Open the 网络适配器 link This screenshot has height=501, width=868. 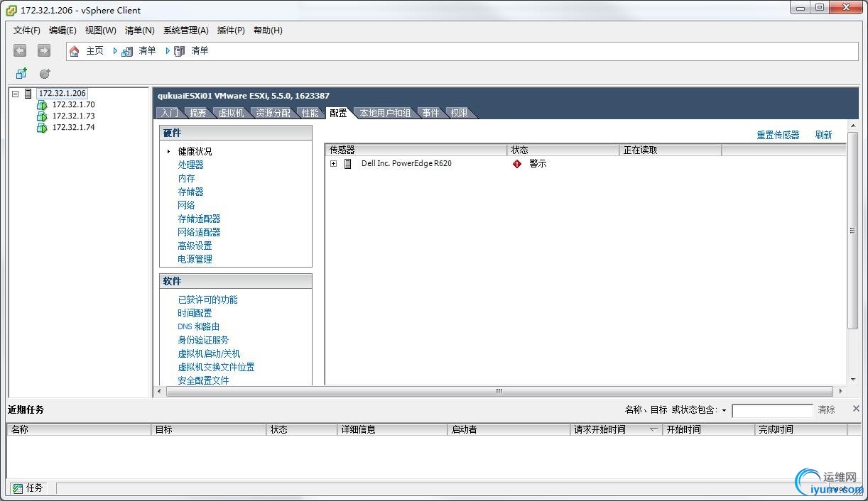[x=199, y=232]
